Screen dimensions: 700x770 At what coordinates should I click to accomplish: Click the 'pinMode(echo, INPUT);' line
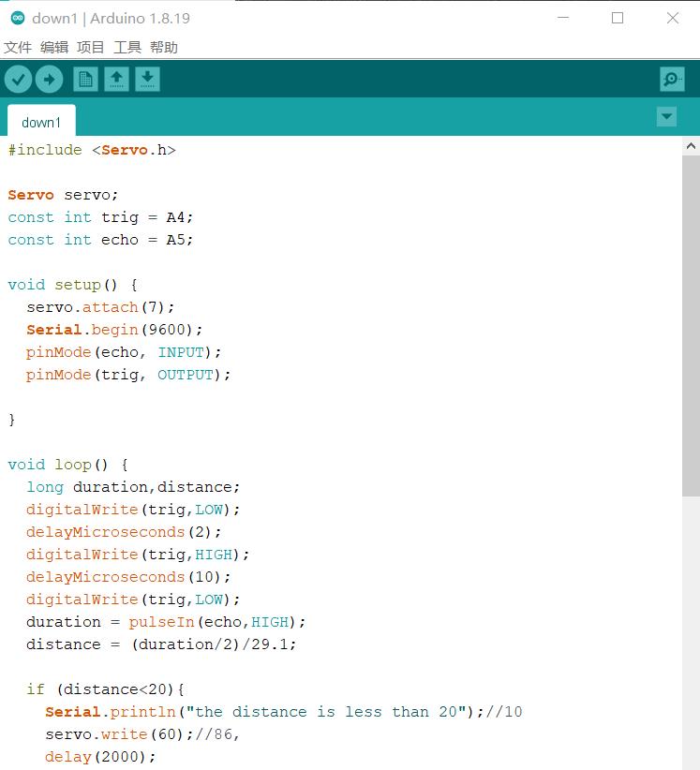point(124,352)
